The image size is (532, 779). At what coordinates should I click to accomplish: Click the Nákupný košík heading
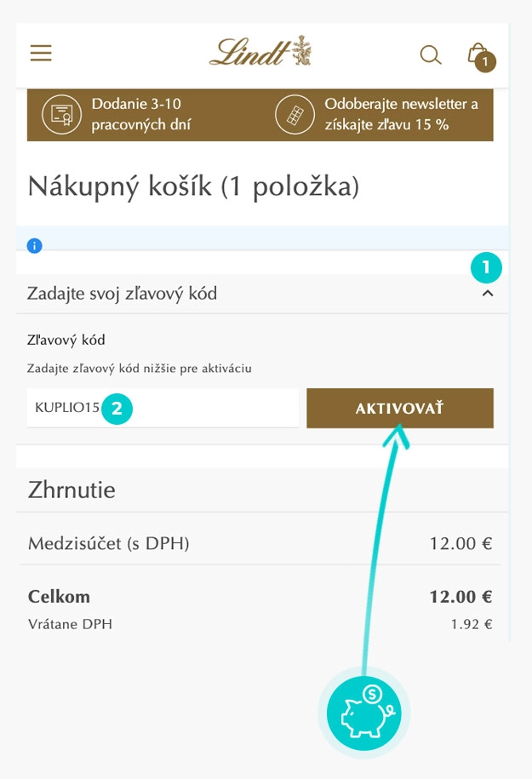point(194,186)
